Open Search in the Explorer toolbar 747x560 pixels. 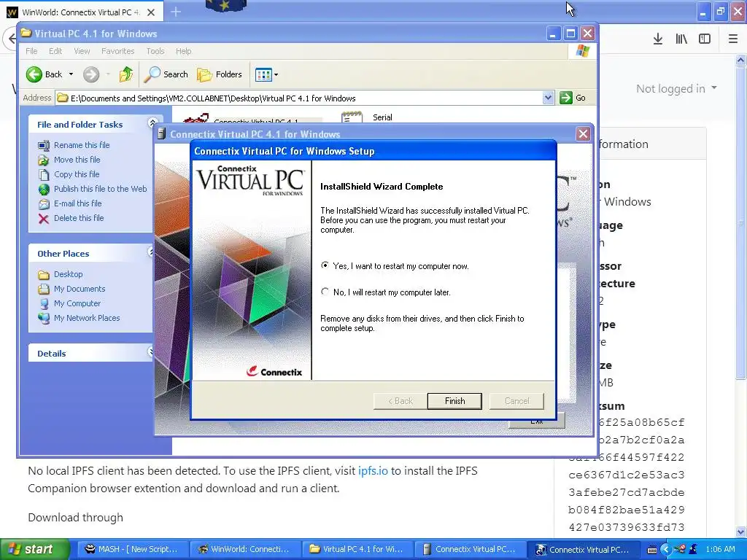tap(166, 74)
